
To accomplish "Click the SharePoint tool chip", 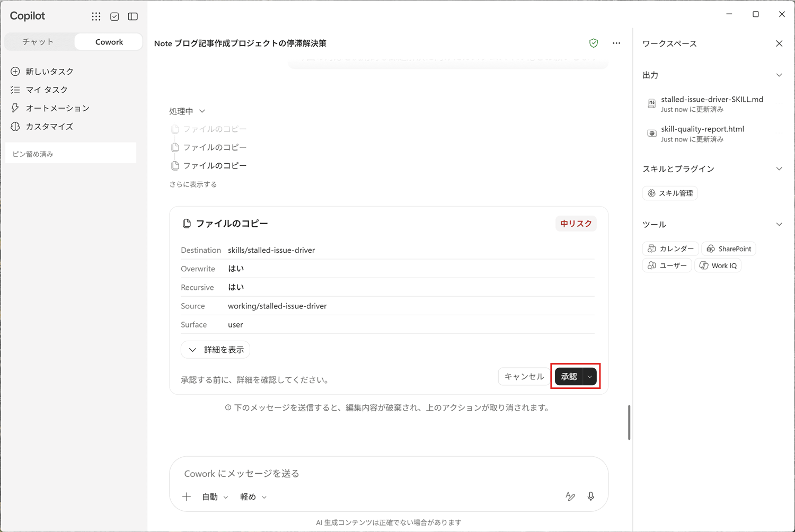I will [729, 249].
